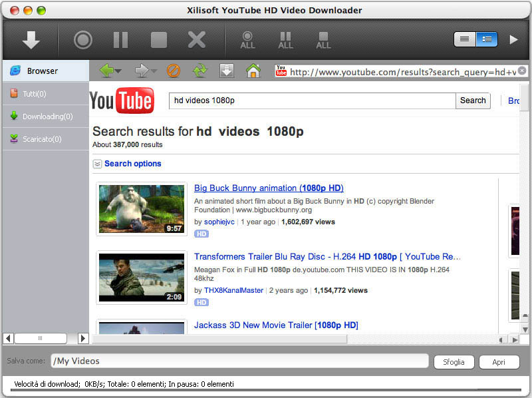
Task: Clear the address bar with the X
Action: pyautogui.click(x=522, y=71)
